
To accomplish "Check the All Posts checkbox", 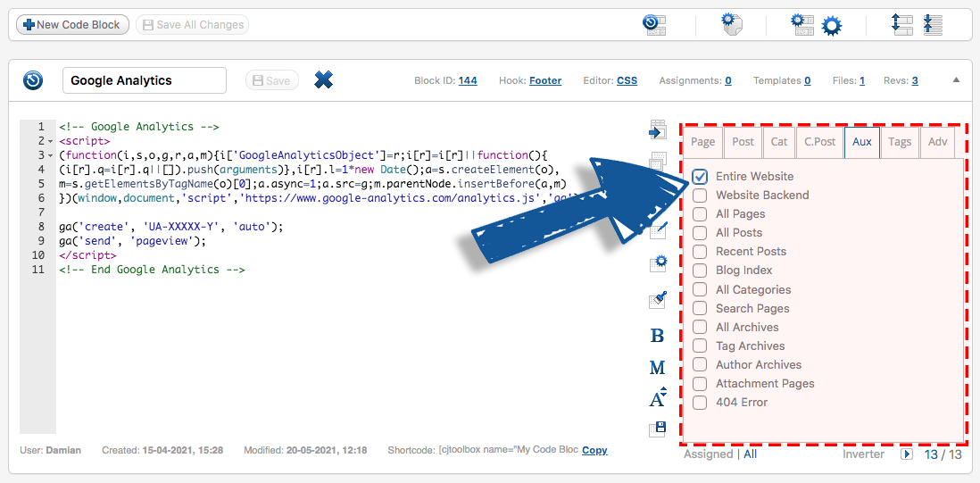I will [701, 233].
